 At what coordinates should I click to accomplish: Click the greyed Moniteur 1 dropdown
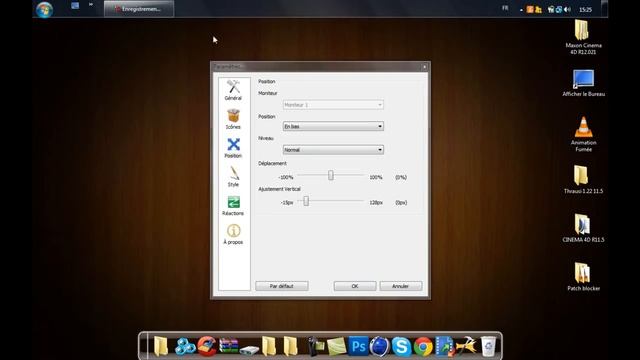coord(333,105)
